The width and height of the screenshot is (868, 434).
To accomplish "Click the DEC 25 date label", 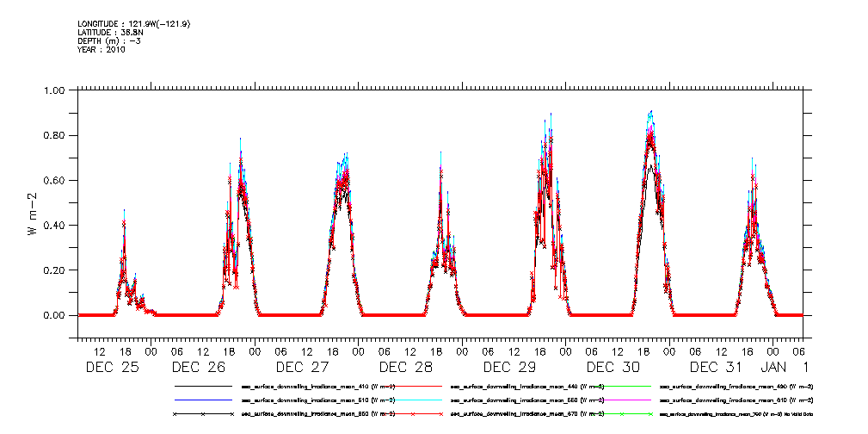I will pos(113,367).
